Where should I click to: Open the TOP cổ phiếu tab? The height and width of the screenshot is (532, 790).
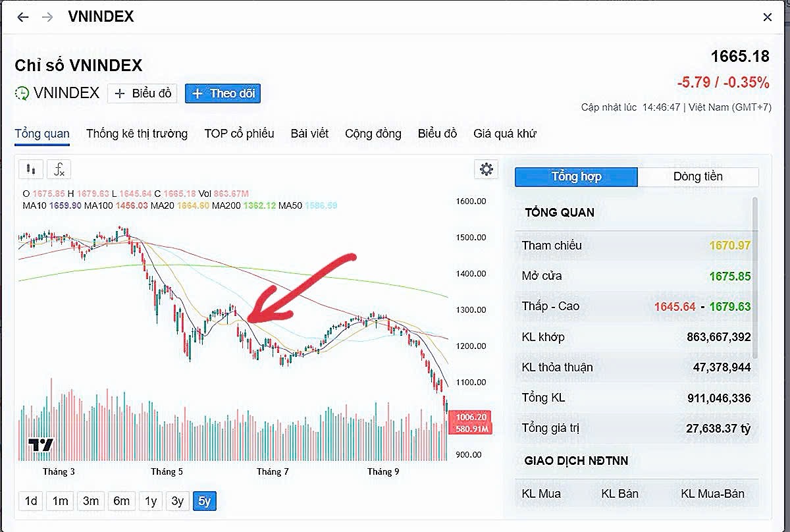pos(239,134)
